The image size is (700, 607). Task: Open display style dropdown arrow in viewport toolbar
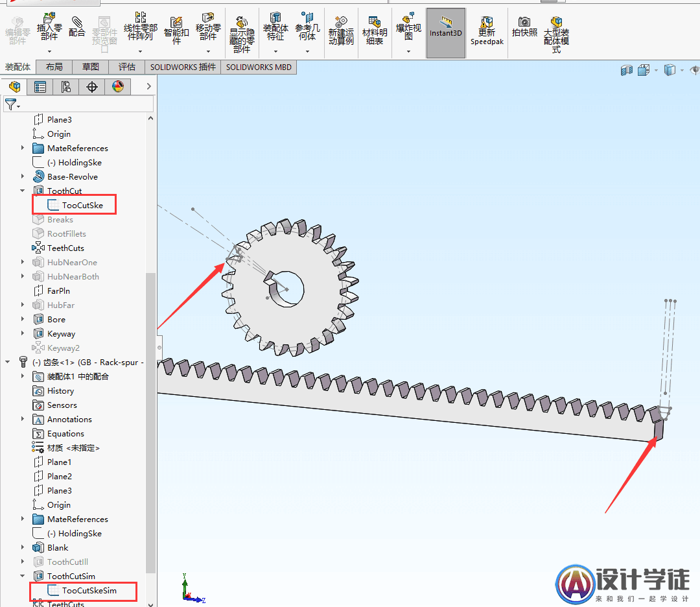682,70
